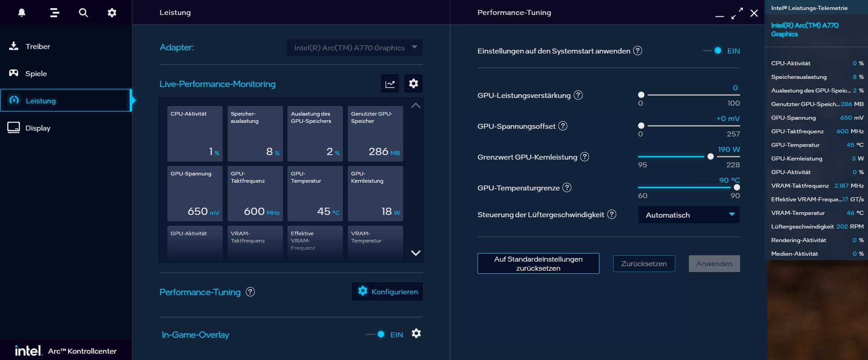Expand monitoring tiles with down chevron
Viewport: 868px width, 360px height.
coord(415,253)
